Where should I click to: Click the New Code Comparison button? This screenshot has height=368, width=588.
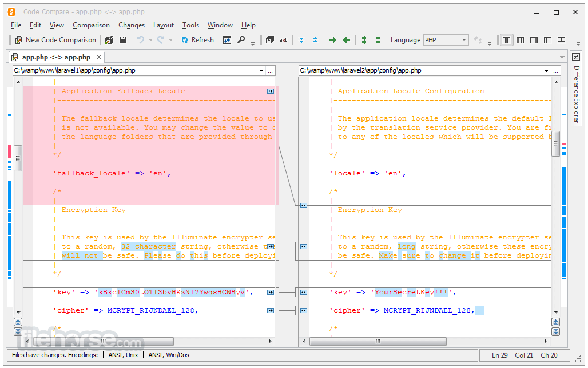click(55, 40)
